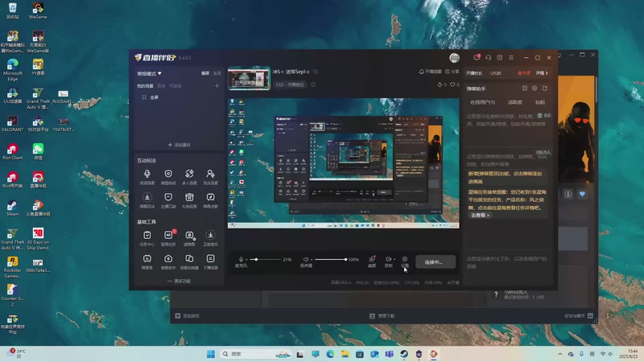Toggle the blue heart icon in the background window
644x362 pixels.
(582, 194)
